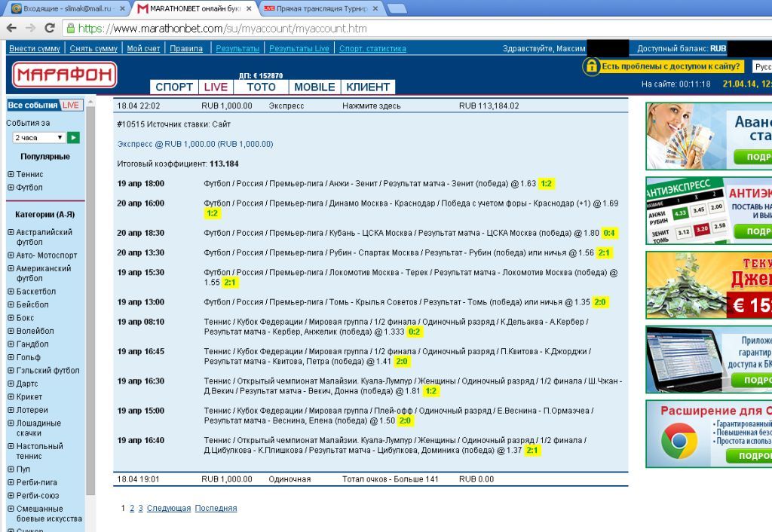Expand the Футбол category
Viewport: 772px width, 532px height.
click(x=11, y=188)
